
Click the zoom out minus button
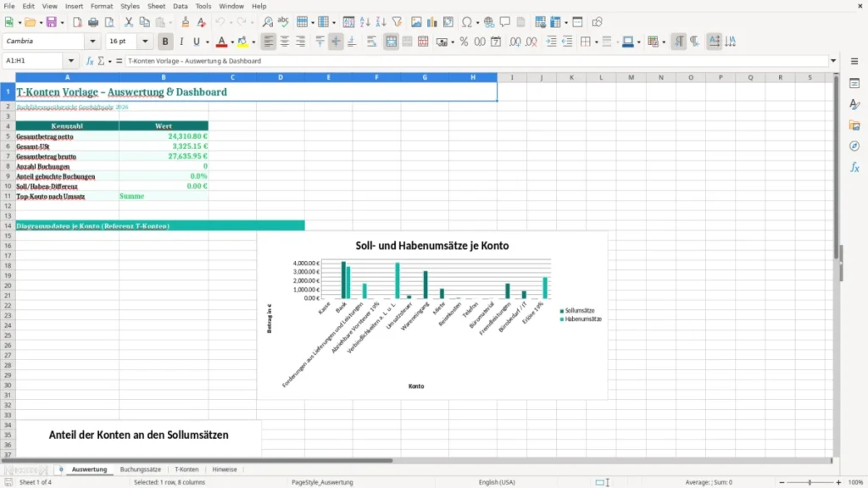click(782, 482)
